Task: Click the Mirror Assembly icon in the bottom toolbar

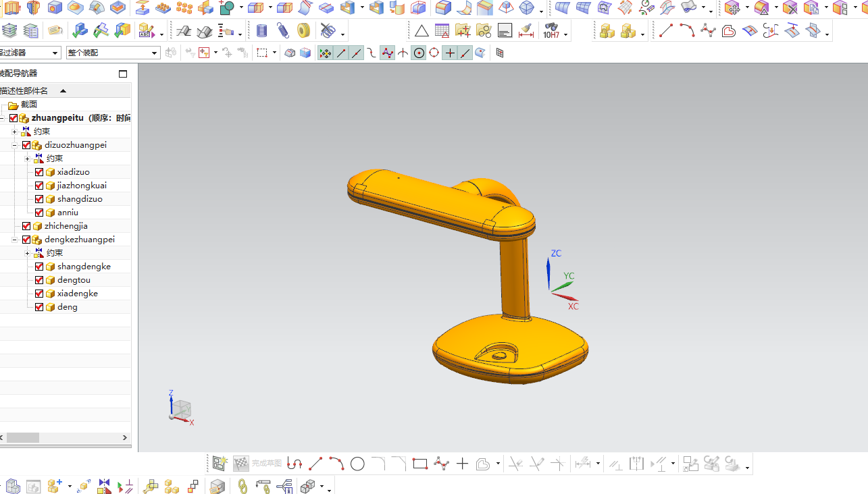Action: point(104,485)
